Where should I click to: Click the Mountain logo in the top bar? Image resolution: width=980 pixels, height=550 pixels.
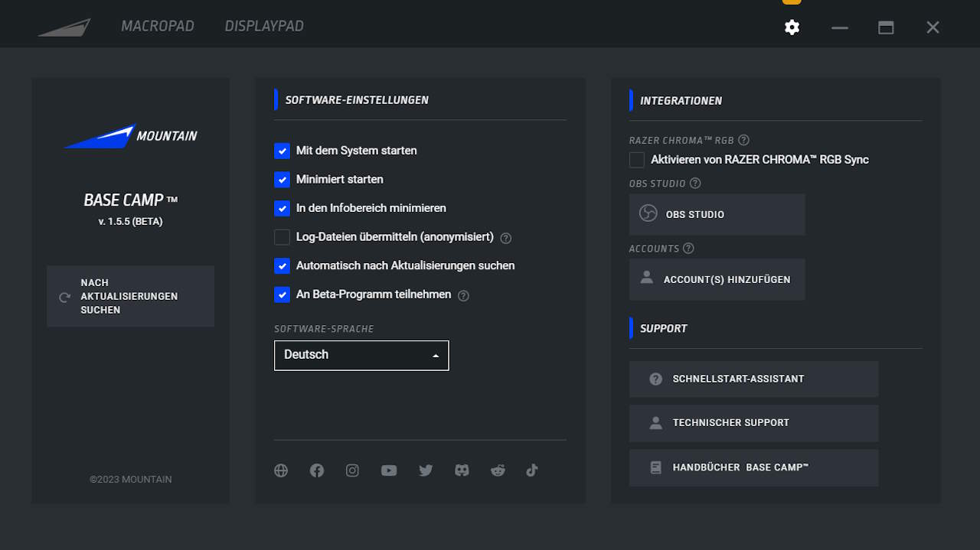pyautogui.click(x=64, y=27)
